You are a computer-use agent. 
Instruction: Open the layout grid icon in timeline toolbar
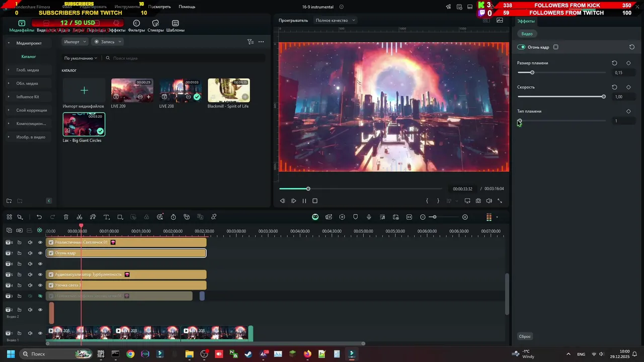9,217
